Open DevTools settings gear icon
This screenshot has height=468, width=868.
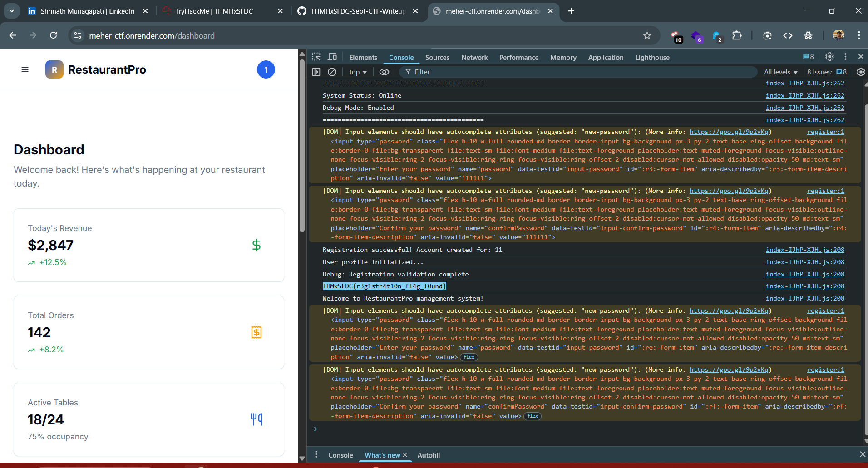click(829, 57)
